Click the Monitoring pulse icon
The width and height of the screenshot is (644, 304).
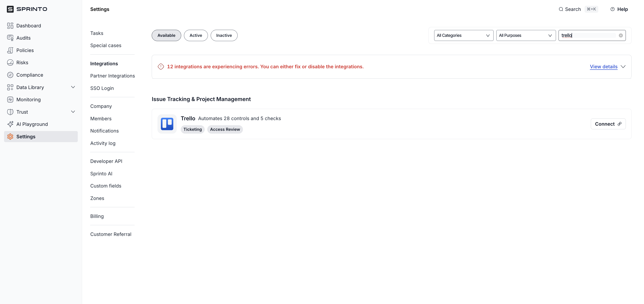10,99
